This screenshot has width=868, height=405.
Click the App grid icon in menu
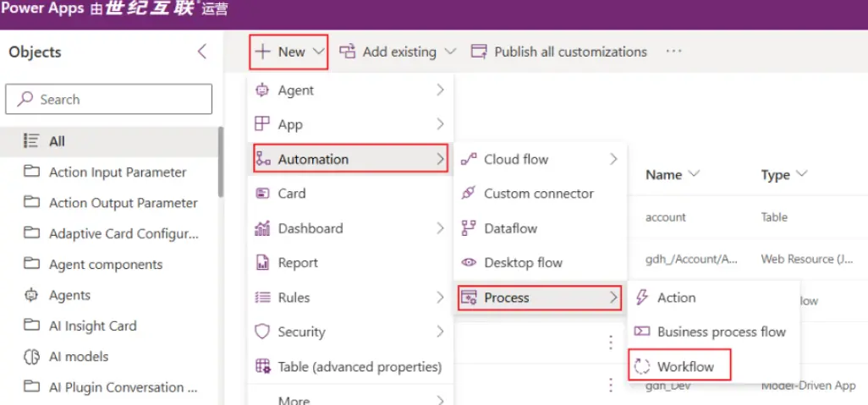(262, 124)
